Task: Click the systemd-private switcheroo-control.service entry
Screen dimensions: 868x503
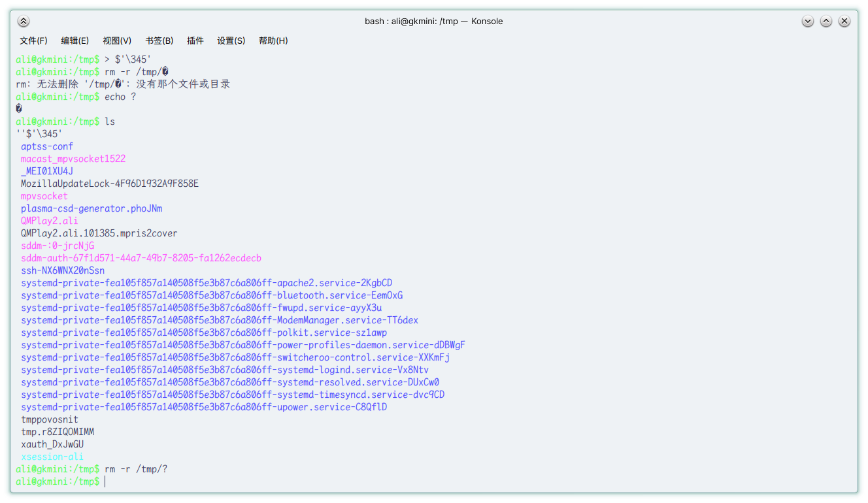Action: (235, 357)
